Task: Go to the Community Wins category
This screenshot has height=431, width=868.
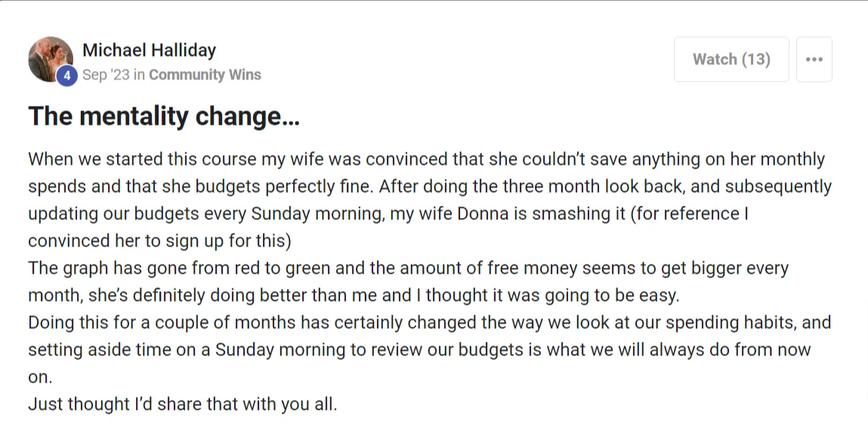Action: (205, 75)
